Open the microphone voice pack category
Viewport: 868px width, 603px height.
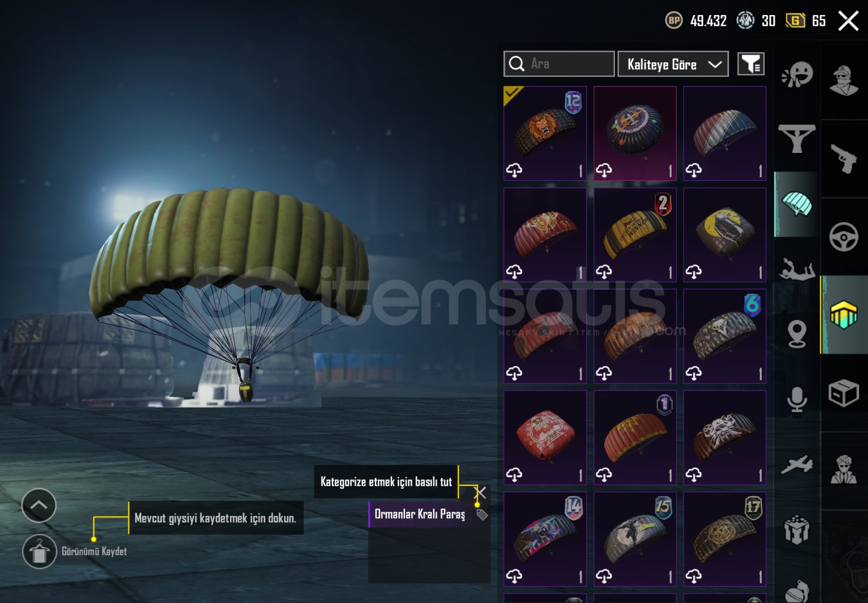click(797, 399)
